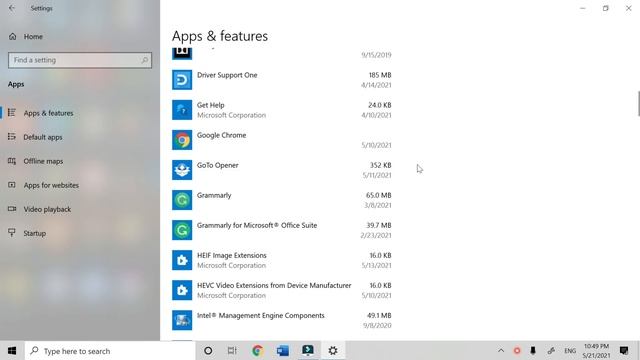Screen dimensions: 640x360
Task: Click the pen tray icon
Action: [551, 351]
